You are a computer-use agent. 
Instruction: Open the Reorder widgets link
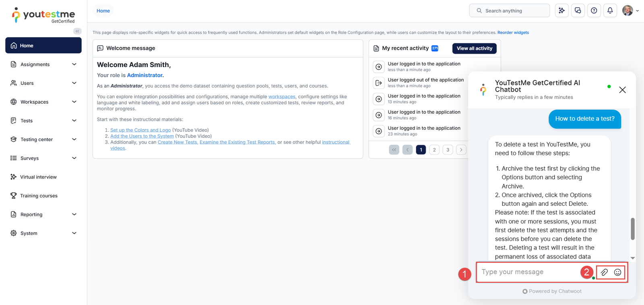[x=513, y=33]
